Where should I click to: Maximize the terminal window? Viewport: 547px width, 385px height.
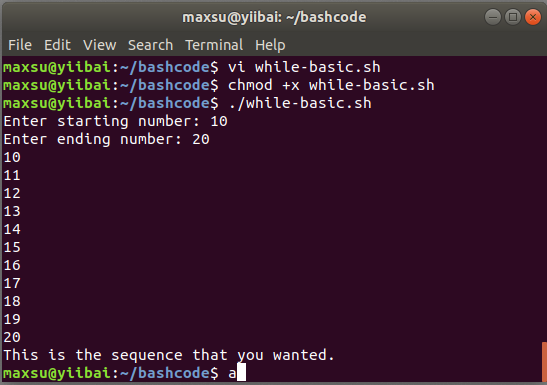click(x=513, y=17)
